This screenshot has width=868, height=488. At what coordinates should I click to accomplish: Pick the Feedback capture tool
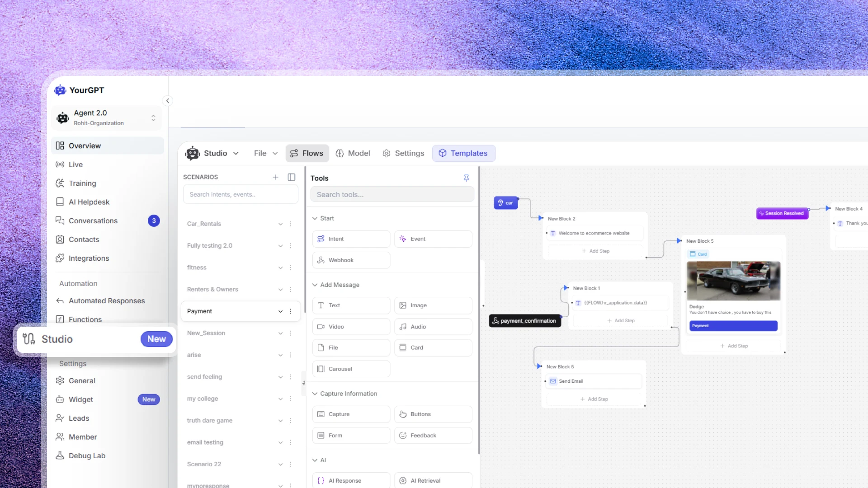point(433,436)
